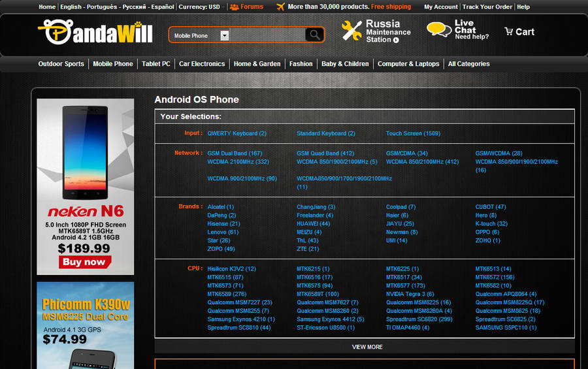The height and width of the screenshot is (369, 588).
Task: Expand filters with VIEW MORE
Action: (x=367, y=347)
